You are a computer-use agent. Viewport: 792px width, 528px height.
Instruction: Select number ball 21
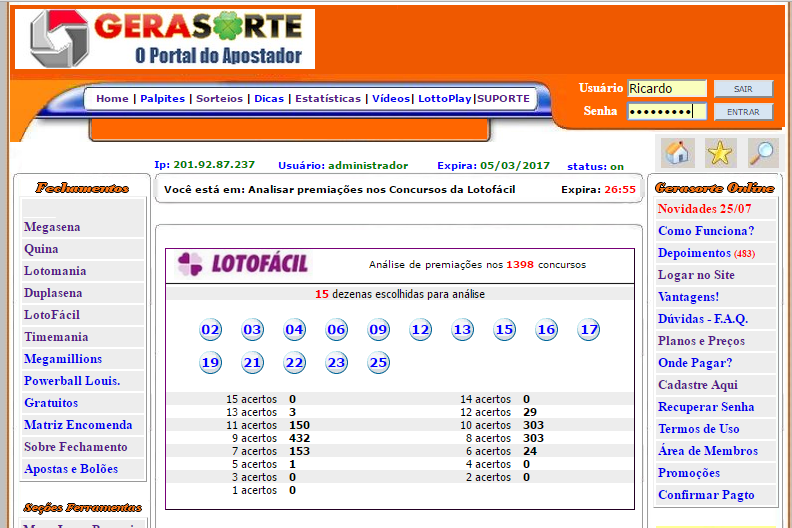252,363
